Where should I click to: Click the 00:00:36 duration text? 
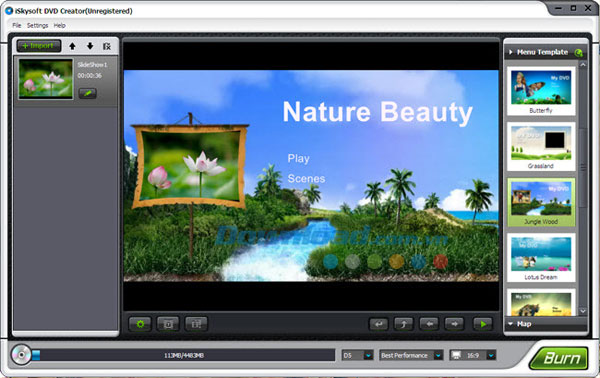point(90,76)
